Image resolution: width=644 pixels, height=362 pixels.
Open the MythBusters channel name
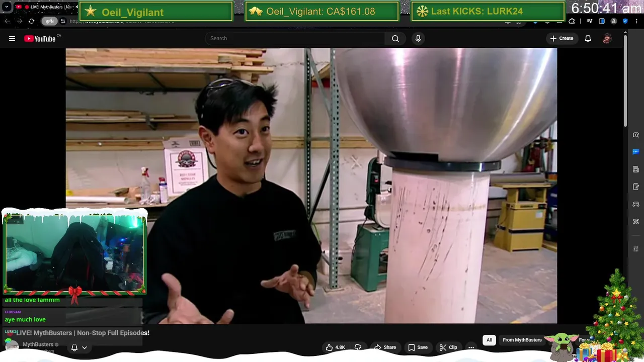[x=38, y=344]
